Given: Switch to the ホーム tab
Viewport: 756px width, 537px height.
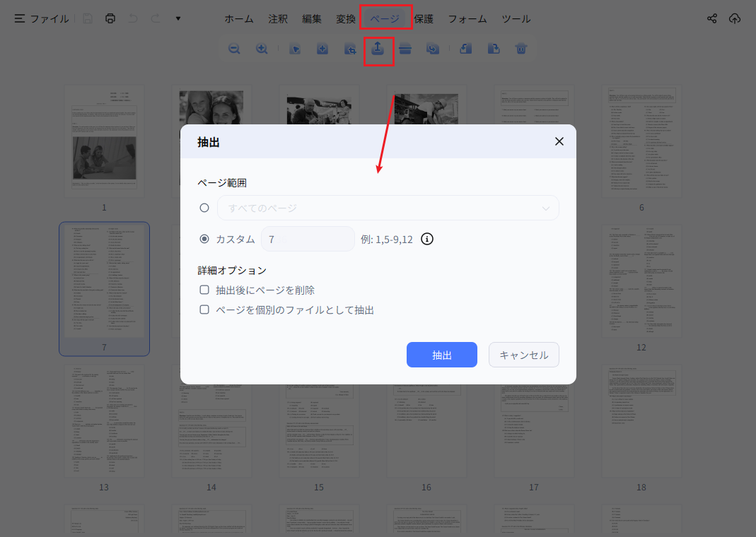Looking at the screenshot, I should [238, 19].
